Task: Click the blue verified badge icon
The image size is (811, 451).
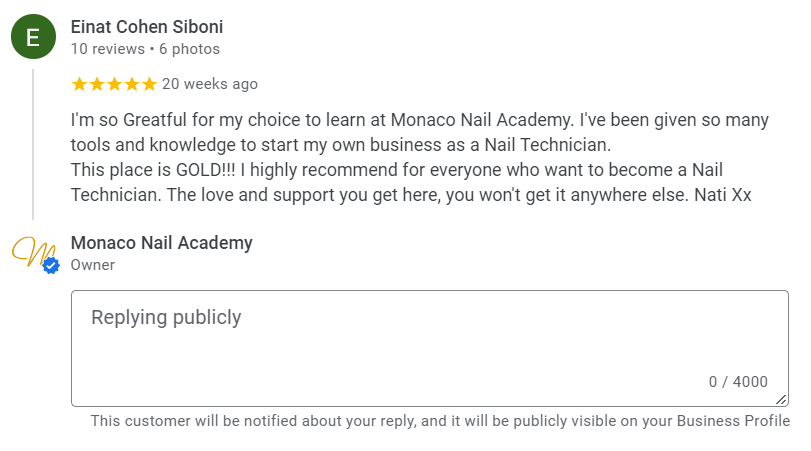Action: pos(51,265)
